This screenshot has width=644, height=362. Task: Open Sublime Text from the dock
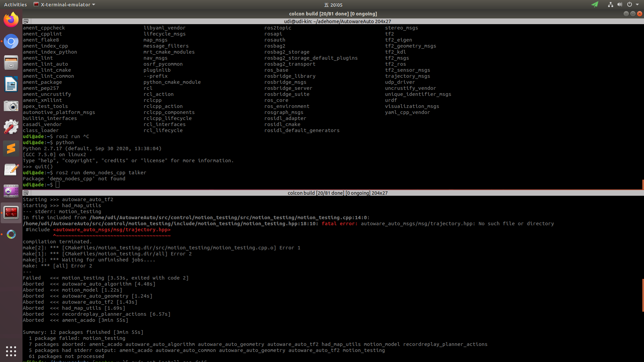[11, 148]
